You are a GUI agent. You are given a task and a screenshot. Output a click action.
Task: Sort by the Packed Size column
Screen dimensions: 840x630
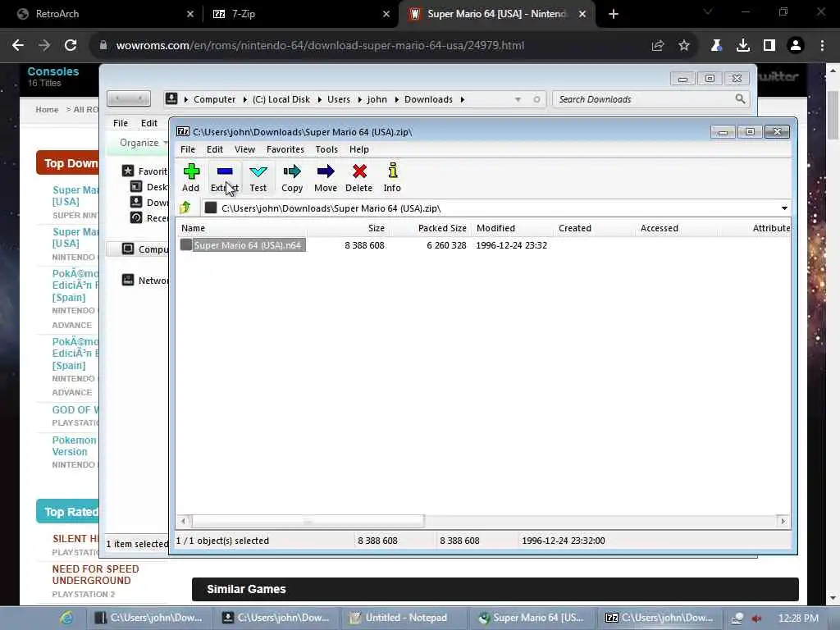(429, 228)
